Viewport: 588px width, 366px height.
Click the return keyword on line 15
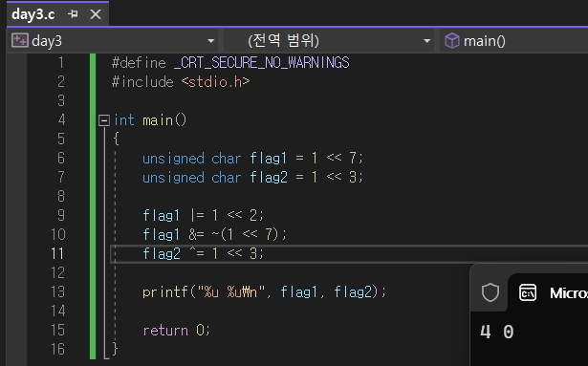[x=165, y=331]
